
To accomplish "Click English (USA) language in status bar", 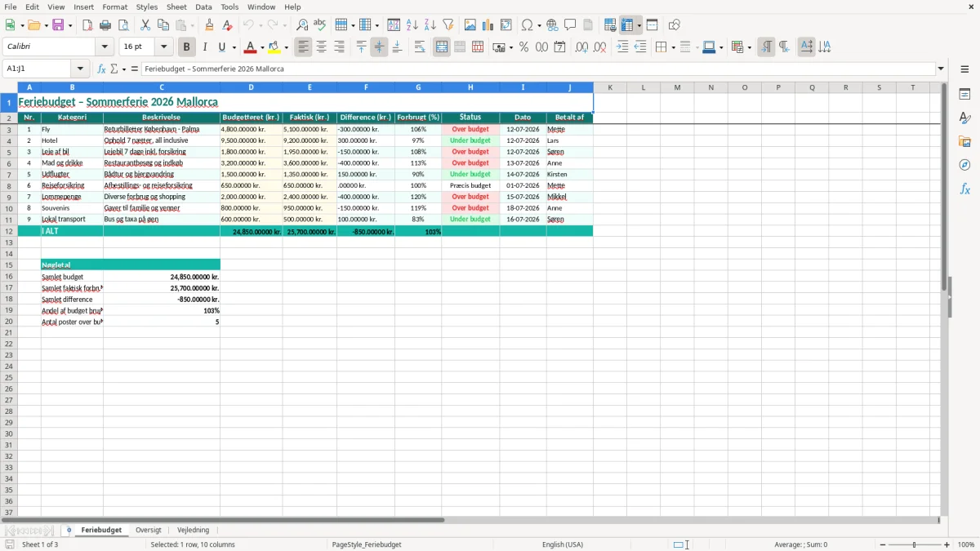I will (563, 544).
